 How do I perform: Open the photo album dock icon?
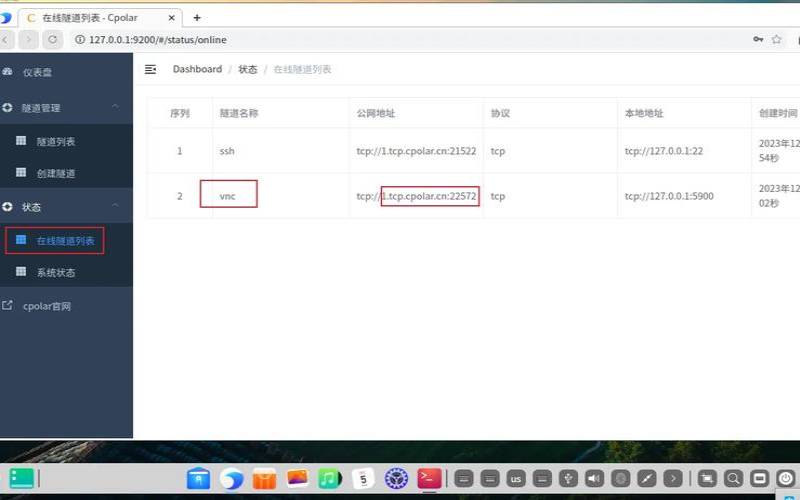pyautogui.click(x=297, y=479)
